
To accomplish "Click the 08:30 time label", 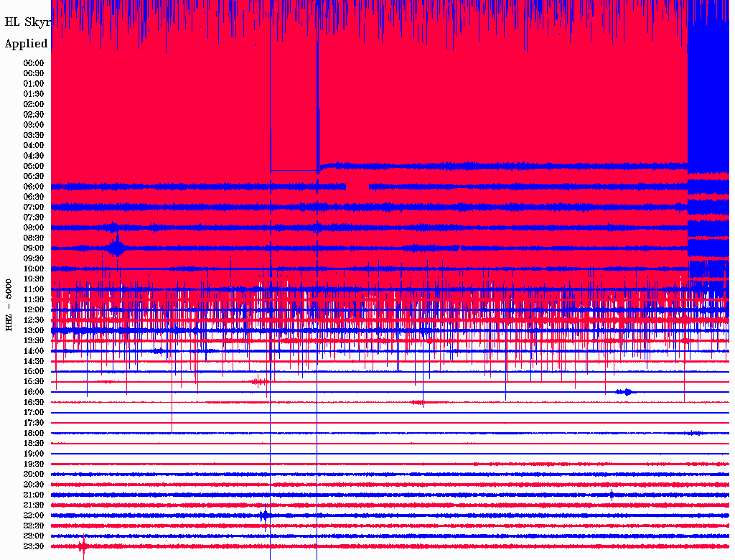I will [34, 238].
